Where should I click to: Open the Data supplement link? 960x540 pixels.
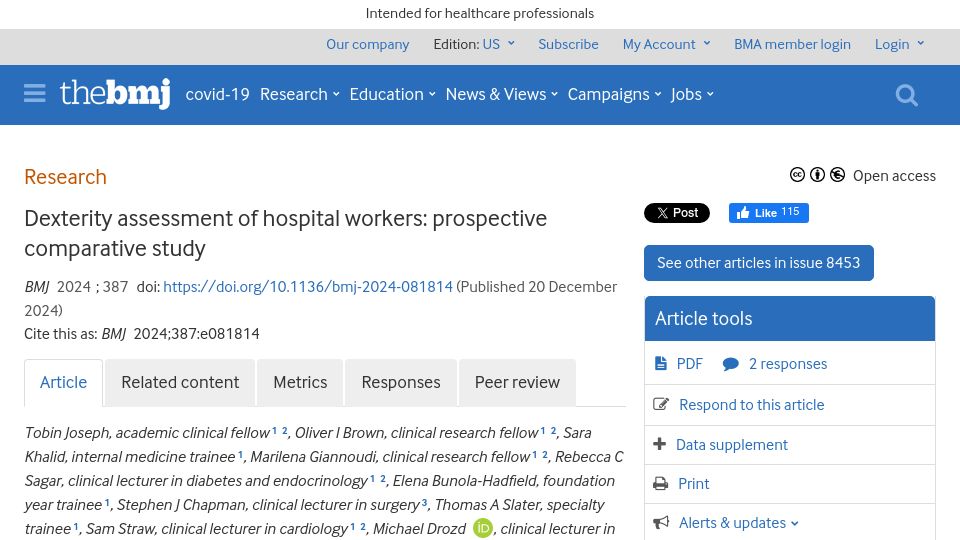(732, 444)
